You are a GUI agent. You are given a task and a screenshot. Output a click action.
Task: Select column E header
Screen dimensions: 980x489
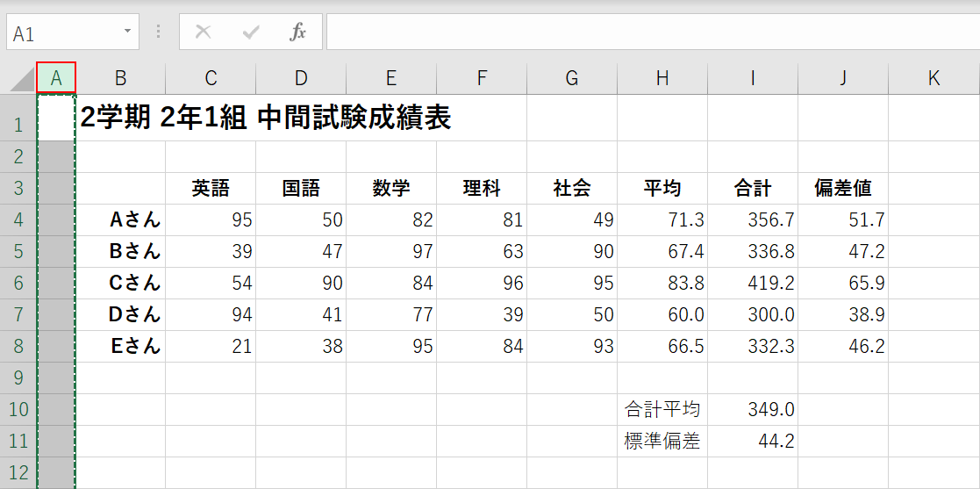[391, 77]
